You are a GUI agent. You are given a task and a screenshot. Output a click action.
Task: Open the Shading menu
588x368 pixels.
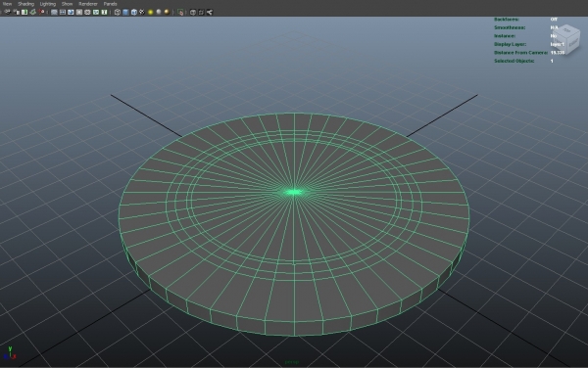[25, 4]
